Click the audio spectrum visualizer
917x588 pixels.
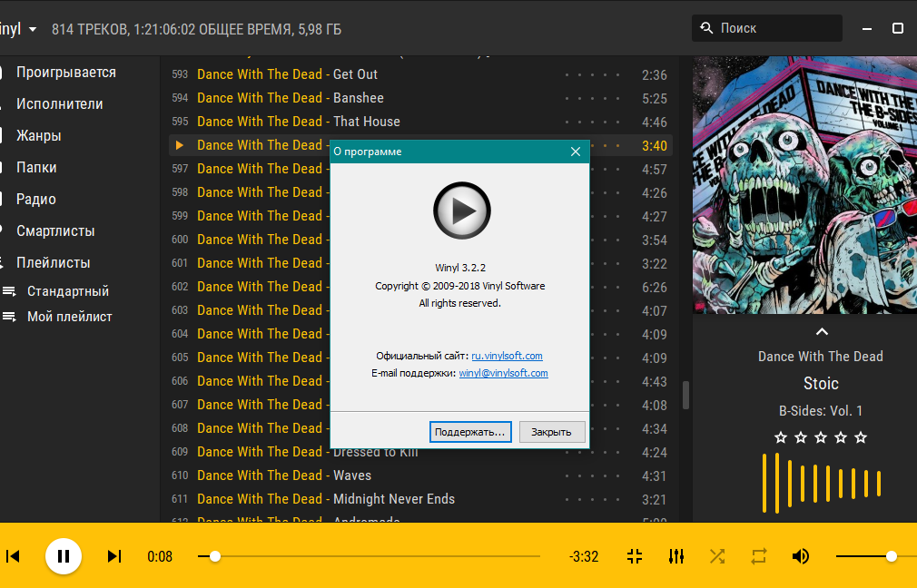[822, 483]
